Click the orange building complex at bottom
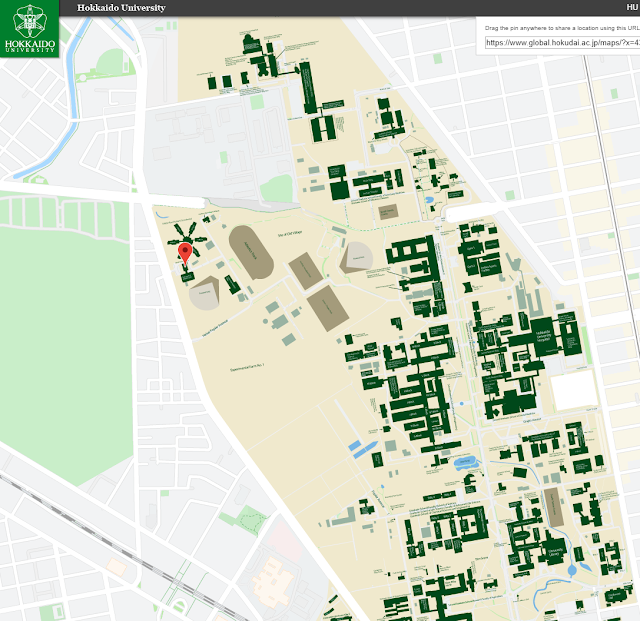640x621 pixels. 273,582
